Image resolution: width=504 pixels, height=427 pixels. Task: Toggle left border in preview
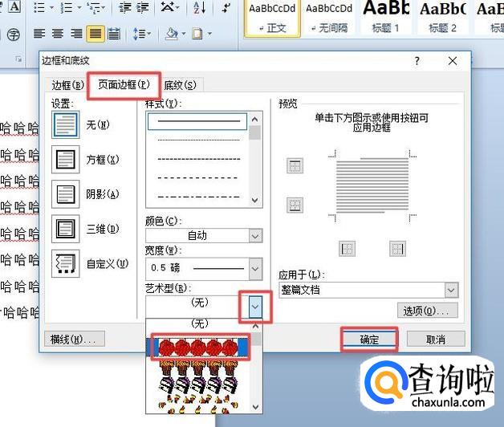tap(348, 249)
